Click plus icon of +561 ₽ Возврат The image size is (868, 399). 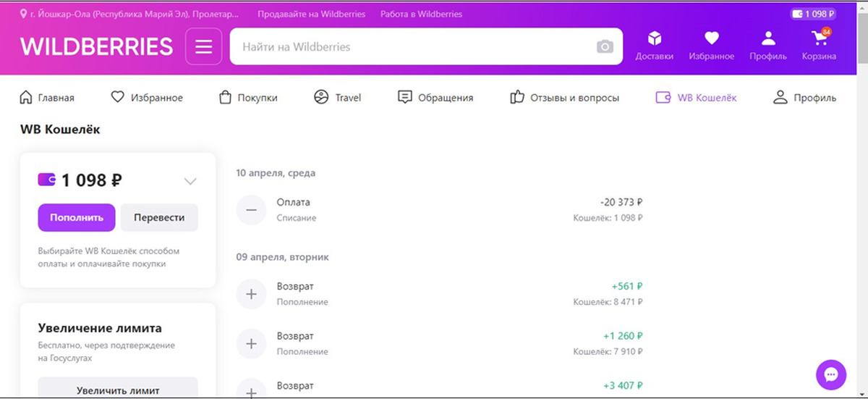251,294
